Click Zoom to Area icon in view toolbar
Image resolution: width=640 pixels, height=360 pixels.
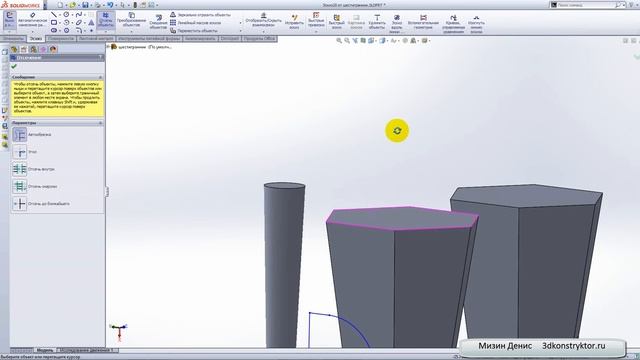(x=347, y=40)
